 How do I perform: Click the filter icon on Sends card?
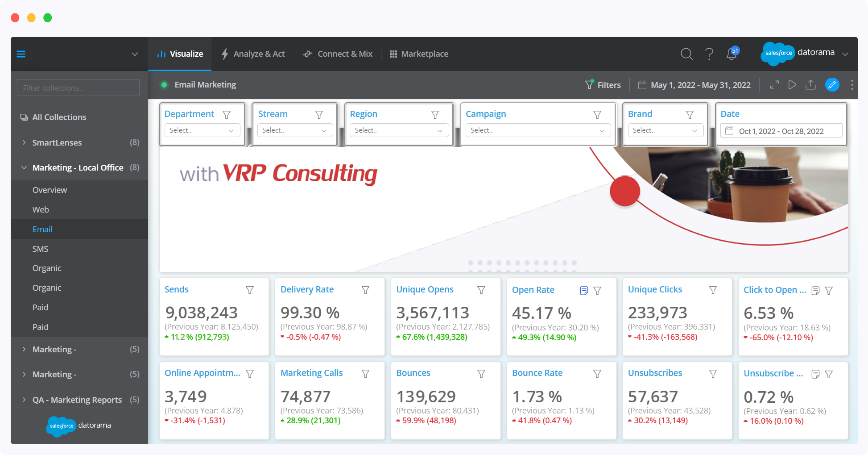tap(250, 290)
